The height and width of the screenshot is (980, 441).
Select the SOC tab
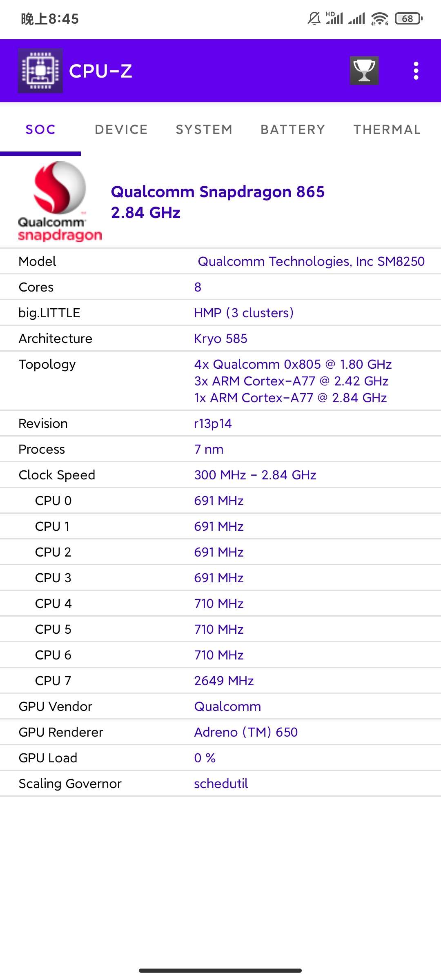click(x=40, y=129)
